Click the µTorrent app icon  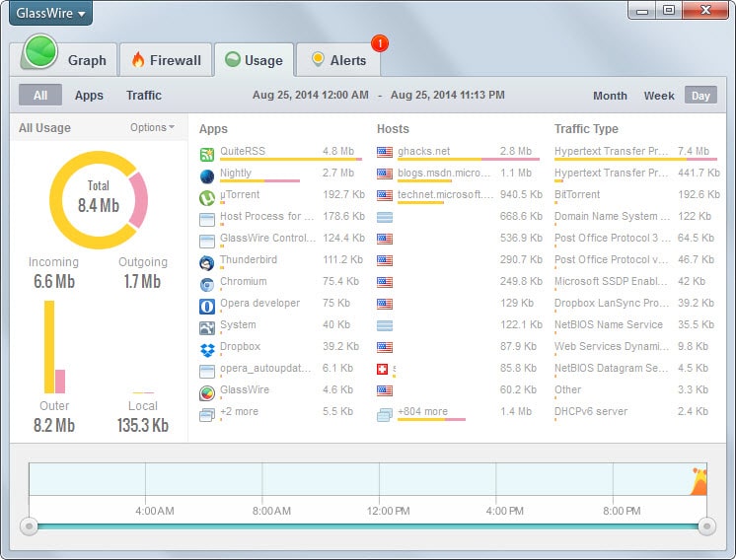pyautogui.click(x=207, y=198)
